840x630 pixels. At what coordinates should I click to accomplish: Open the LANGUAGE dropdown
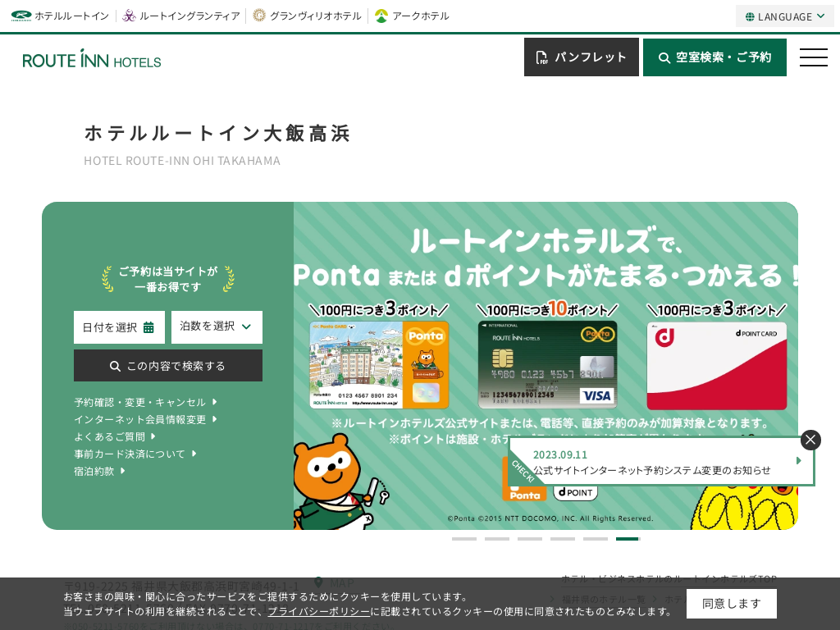[784, 16]
